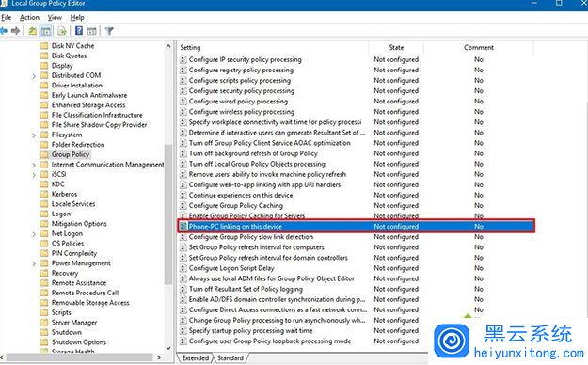Expand the Power Management node
This screenshot has height=365, width=588.
(x=34, y=263)
